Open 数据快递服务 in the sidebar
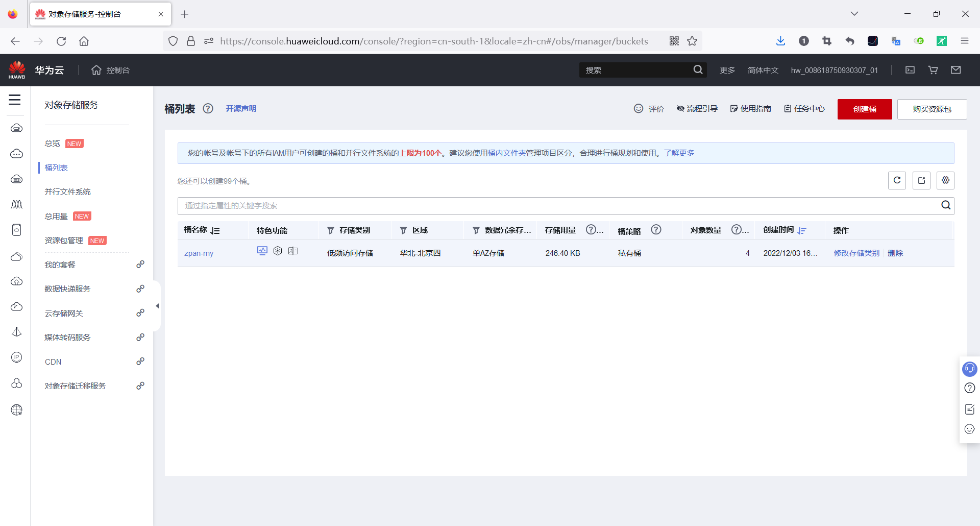Viewport: 980px width, 526px height. pos(68,289)
